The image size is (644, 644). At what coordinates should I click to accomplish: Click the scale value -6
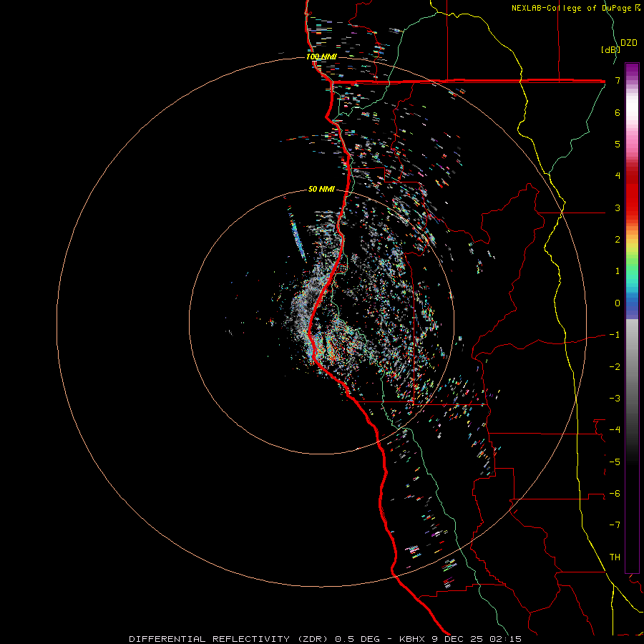[x=615, y=493]
